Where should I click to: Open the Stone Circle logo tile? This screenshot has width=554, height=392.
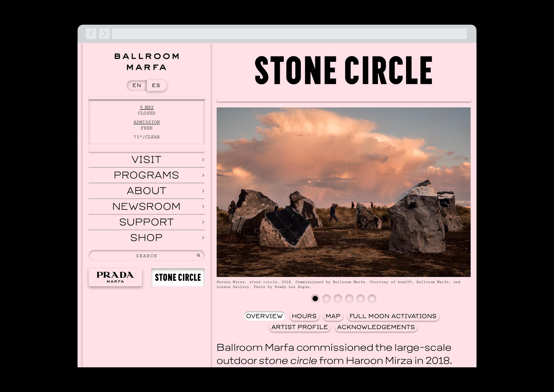178,277
